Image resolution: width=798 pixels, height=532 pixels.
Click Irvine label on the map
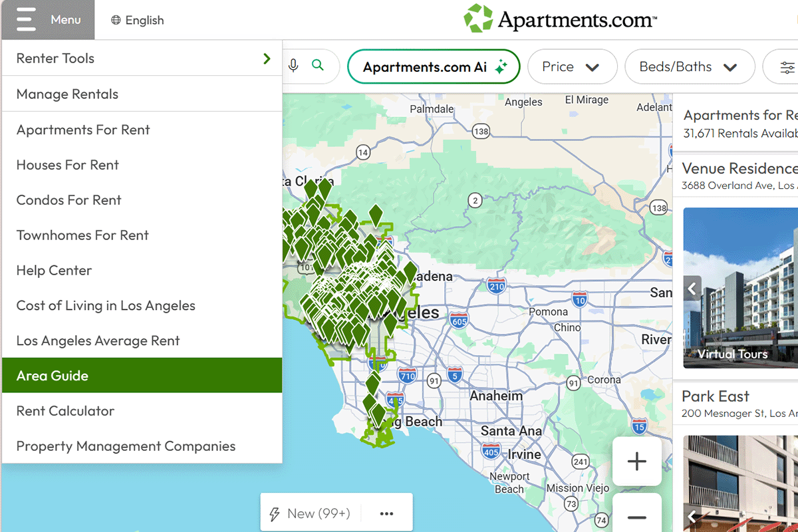525,455
